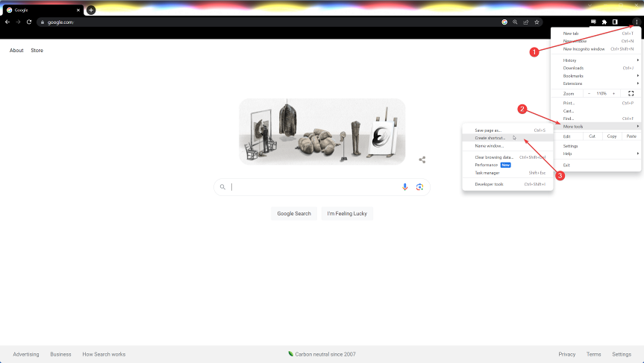Select Name window

pos(507,145)
